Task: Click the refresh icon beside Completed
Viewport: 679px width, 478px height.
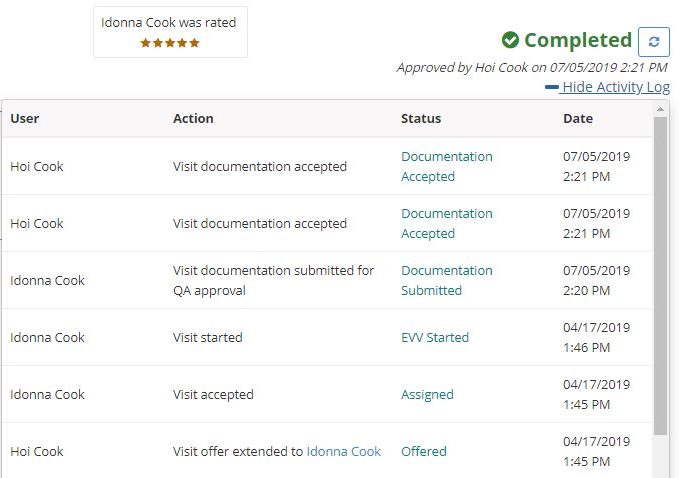Action: pos(654,41)
